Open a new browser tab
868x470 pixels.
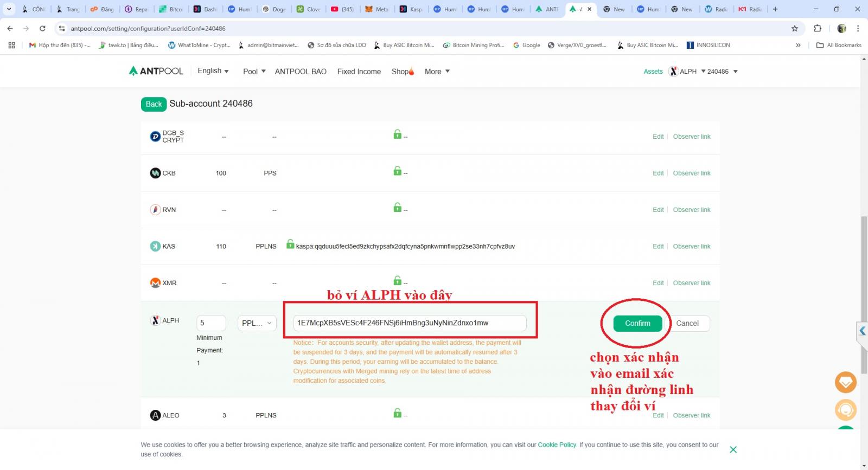click(x=775, y=9)
